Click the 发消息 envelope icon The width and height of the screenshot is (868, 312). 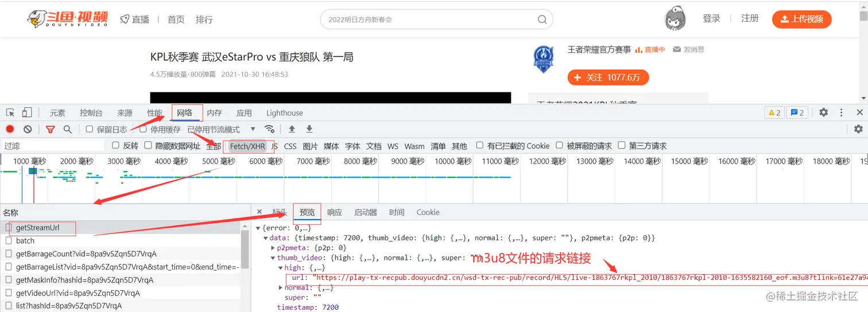[x=677, y=49]
